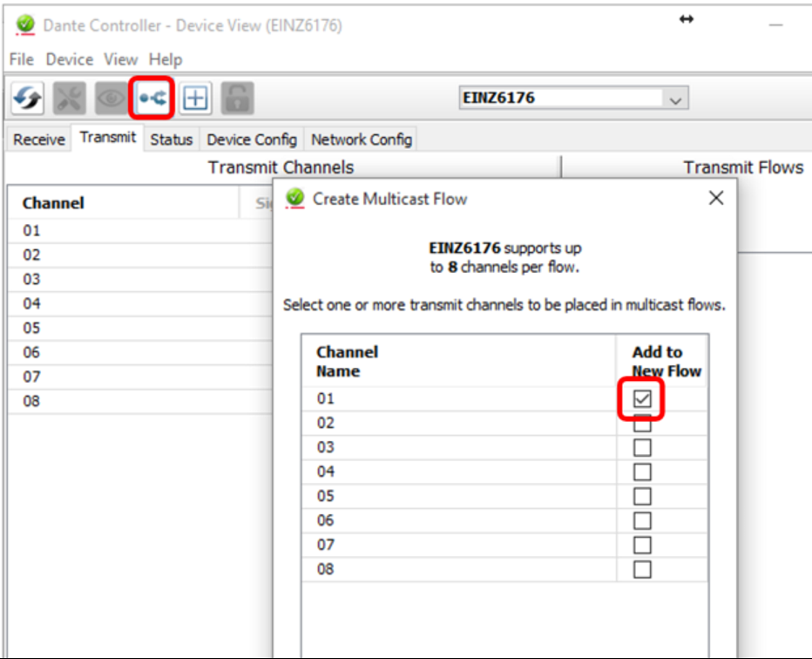Image resolution: width=812 pixels, height=659 pixels.
Task: Click the Channel column header in Transmit Channels
Action: [x=123, y=203]
